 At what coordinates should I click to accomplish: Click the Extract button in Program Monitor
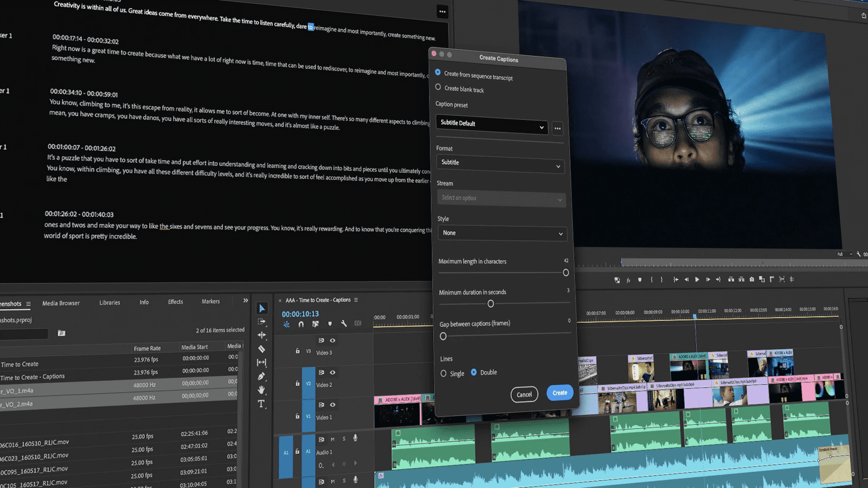click(741, 279)
